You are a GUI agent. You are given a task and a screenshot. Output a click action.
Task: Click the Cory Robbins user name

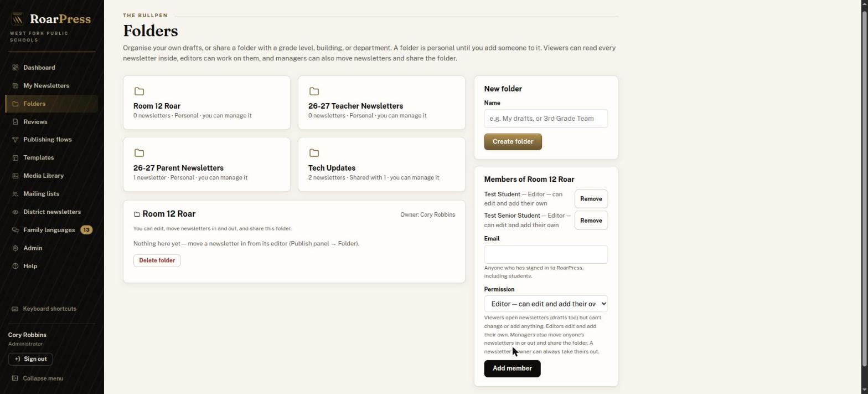[x=27, y=335]
